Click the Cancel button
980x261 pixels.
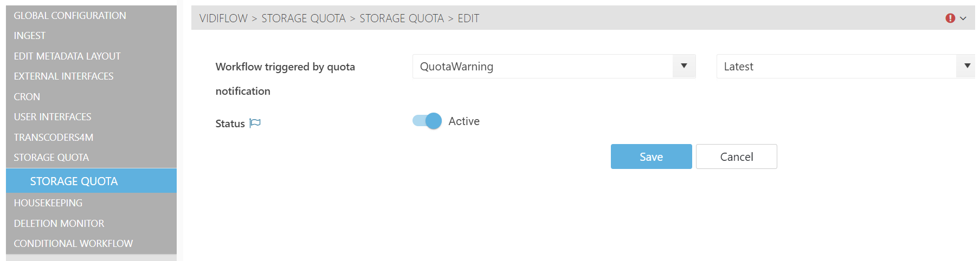coord(736,156)
